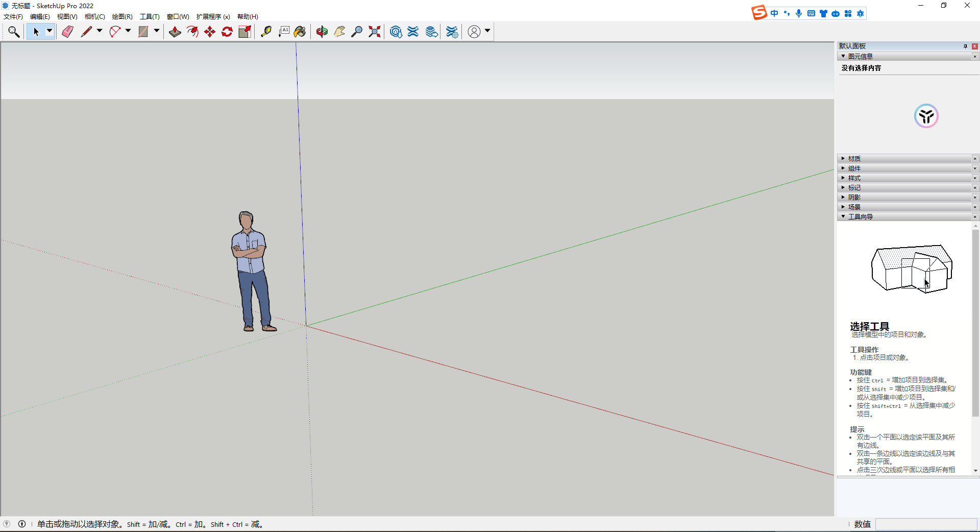Click the Sogou input method logo

(759, 13)
